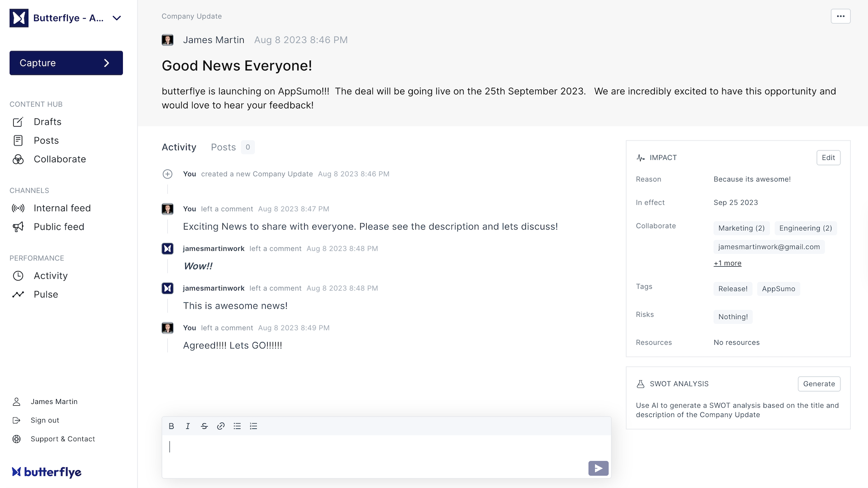
Task: Click the comment submit send button
Action: [598, 468]
